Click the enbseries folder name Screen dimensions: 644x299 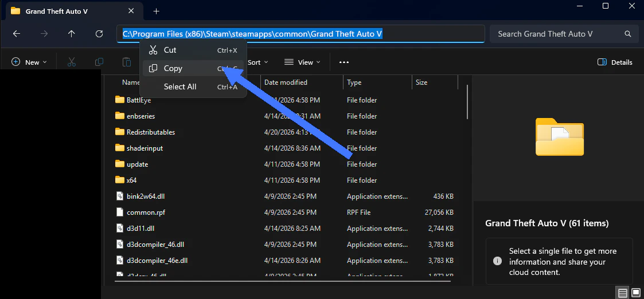pos(141,116)
